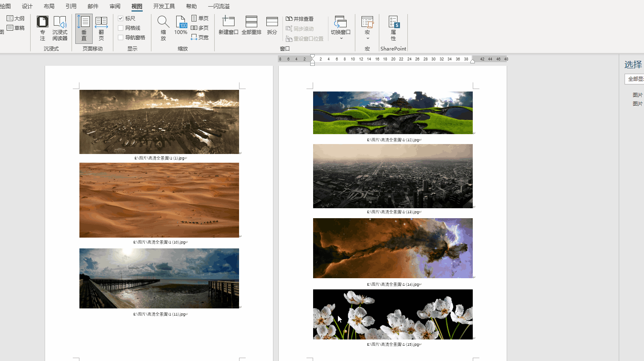Image resolution: width=644 pixels, height=361 pixels.
Task: Select second 图片 item in Selection pane
Action: [637, 103]
